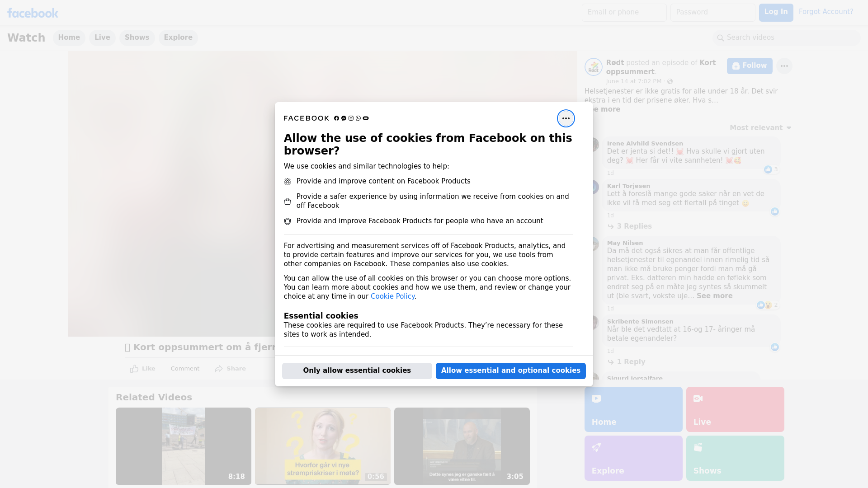Click the Essential cookies heading
This screenshot has width=868, height=488.
pyautogui.click(x=321, y=316)
